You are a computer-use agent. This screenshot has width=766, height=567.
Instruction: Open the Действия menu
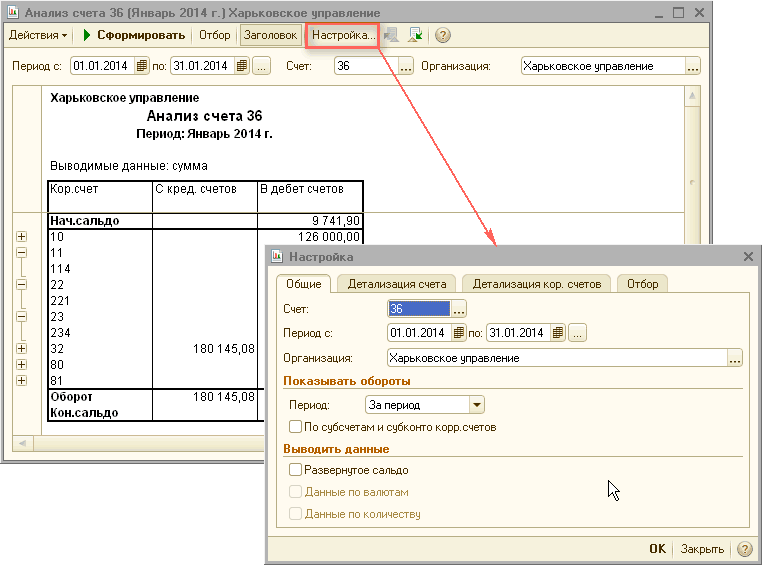(x=38, y=35)
